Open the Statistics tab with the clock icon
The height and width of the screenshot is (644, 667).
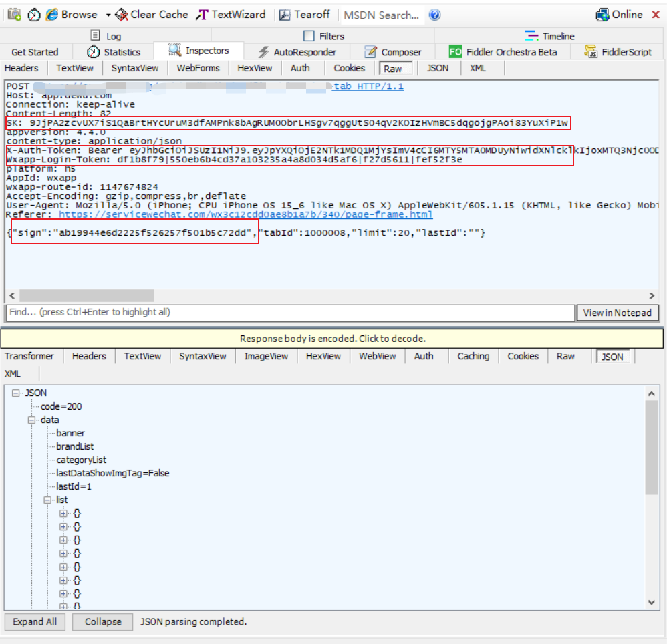click(x=113, y=52)
